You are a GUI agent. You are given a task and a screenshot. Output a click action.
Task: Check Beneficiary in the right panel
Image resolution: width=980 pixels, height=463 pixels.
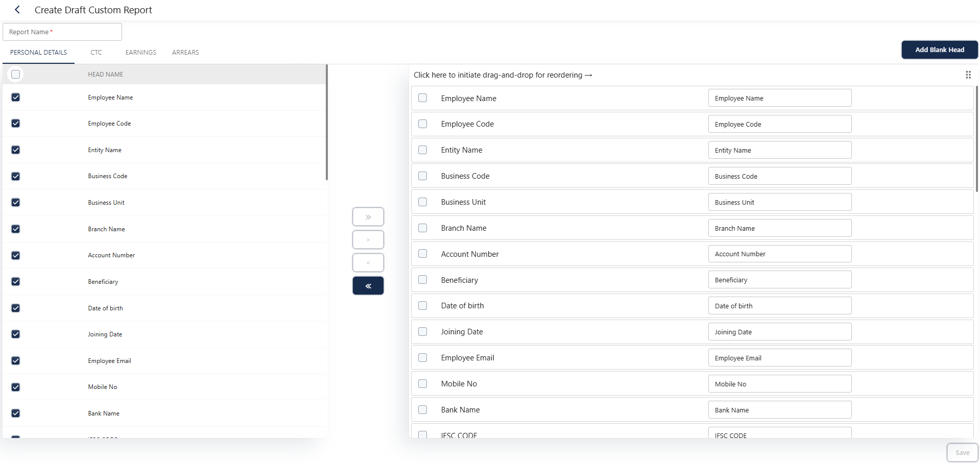pos(423,280)
